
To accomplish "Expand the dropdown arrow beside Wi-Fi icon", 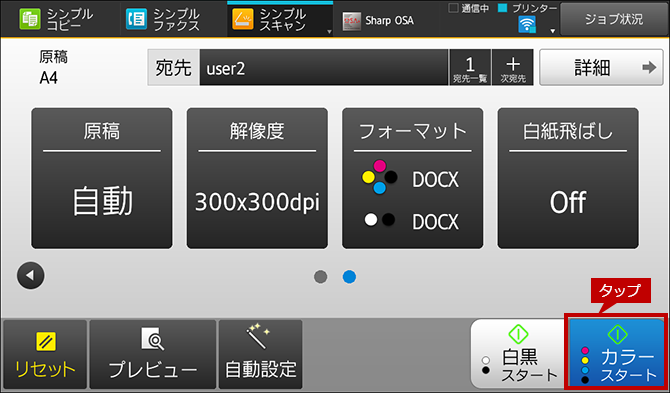I will click(x=552, y=31).
